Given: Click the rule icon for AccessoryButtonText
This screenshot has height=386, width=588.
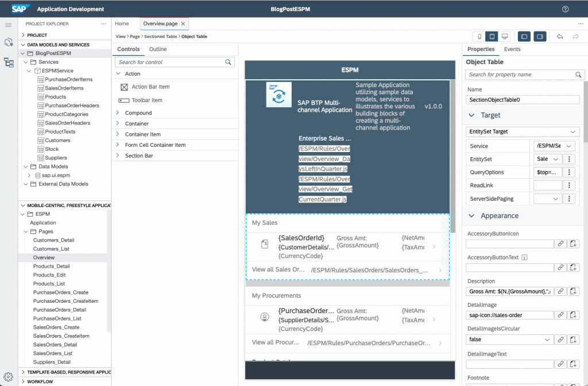Looking at the screenshot, I should (574, 268).
